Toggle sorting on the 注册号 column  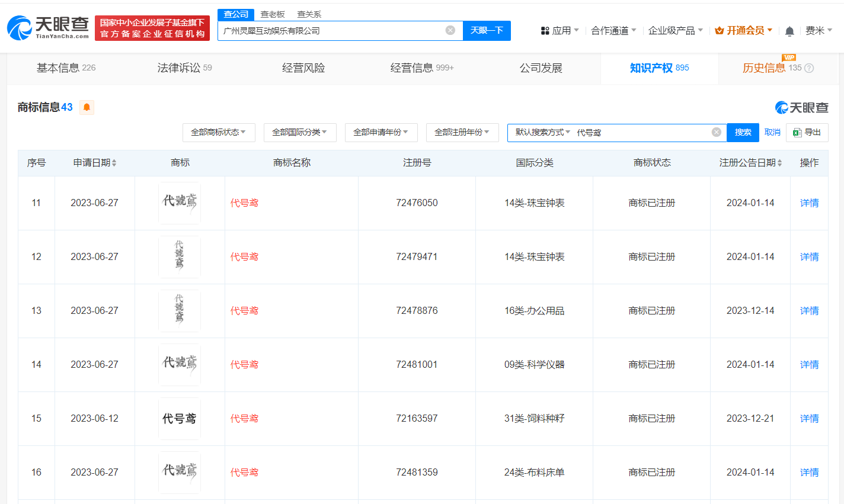click(x=416, y=162)
